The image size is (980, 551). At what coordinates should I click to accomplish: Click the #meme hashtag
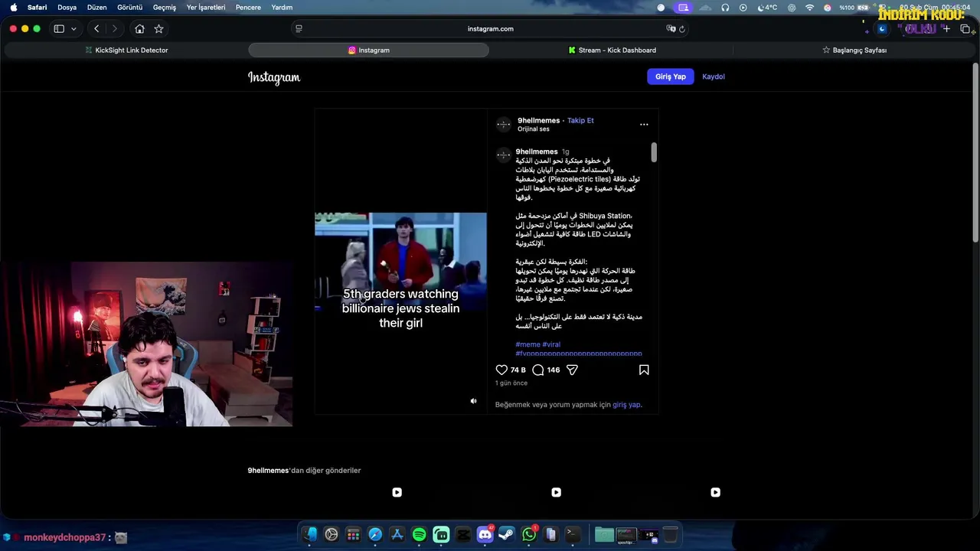click(x=528, y=344)
